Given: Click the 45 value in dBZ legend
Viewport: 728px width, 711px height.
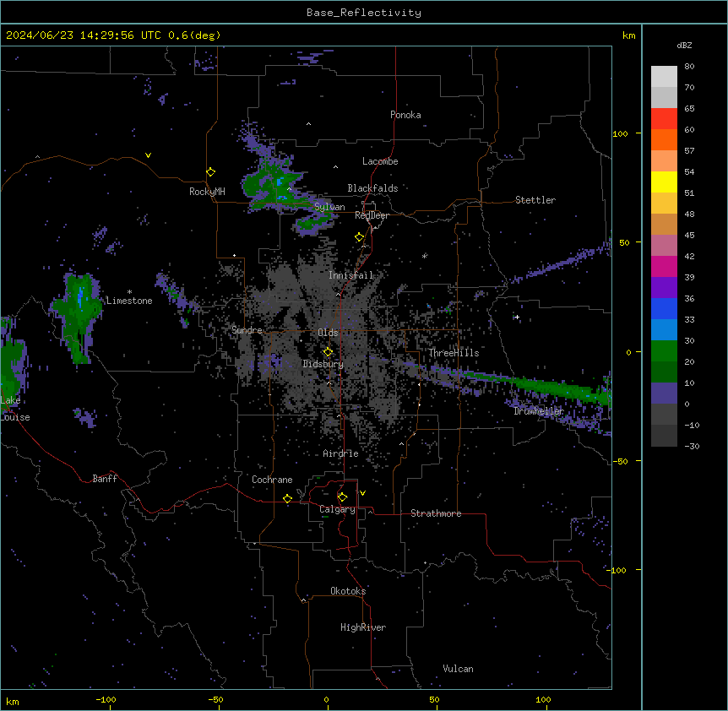Looking at the screenshot, I should click(x=689, y=236).
